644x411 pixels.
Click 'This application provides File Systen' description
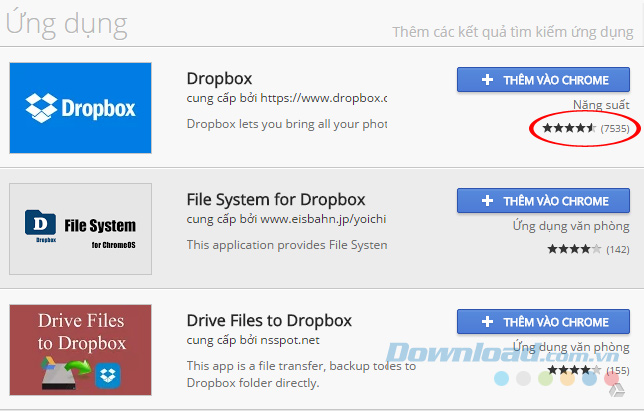287,245
